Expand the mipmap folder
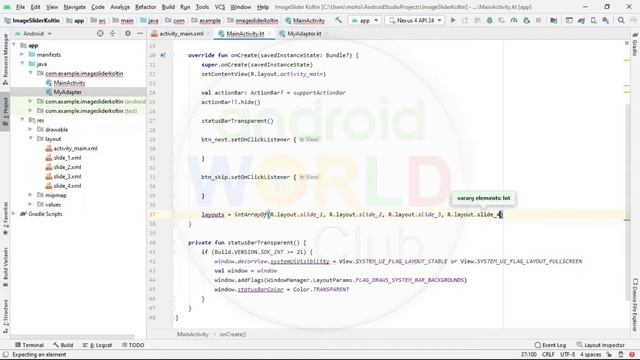 [x=31, y=195]
